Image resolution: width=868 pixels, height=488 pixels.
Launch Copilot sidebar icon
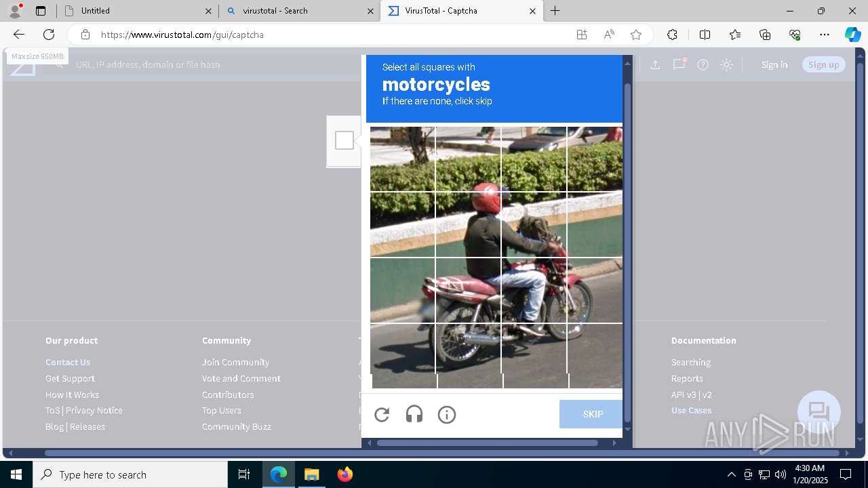[x=852, y=35]
